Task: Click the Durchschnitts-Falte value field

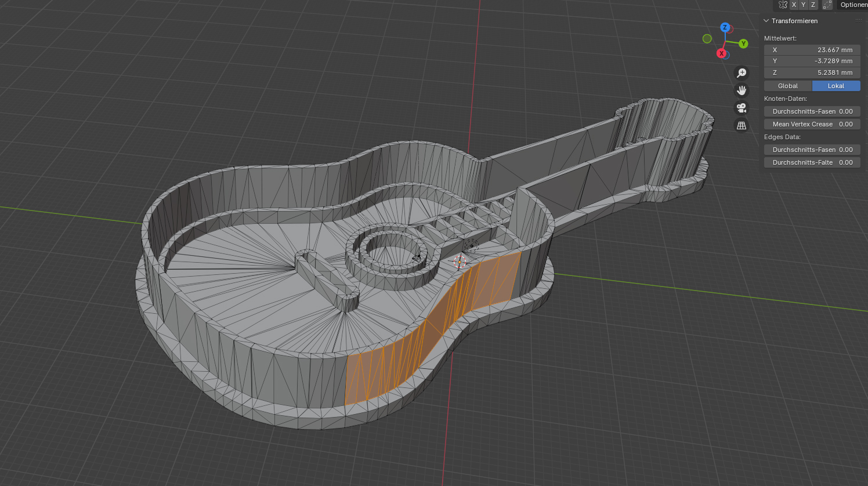Action: click(812, 162)
